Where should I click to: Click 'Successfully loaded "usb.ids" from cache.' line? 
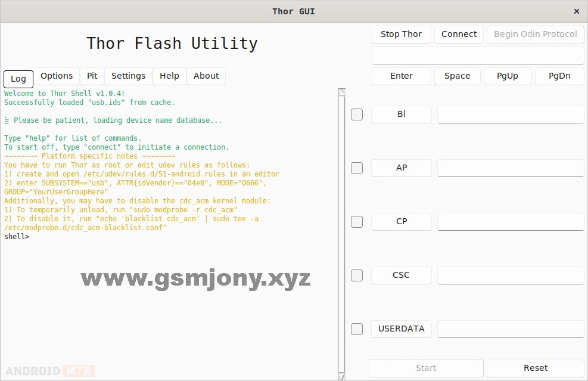coord(89,103)
